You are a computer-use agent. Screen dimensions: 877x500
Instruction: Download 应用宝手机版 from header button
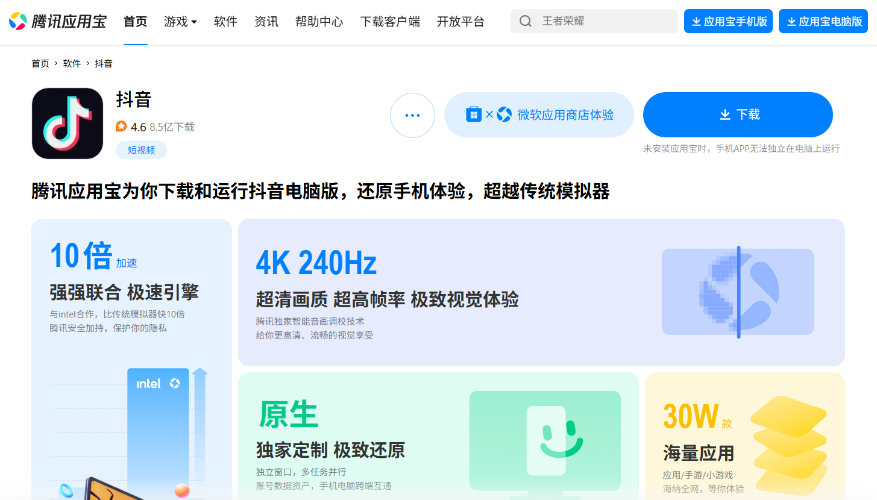pyautogui.click(x=728, y=21)
